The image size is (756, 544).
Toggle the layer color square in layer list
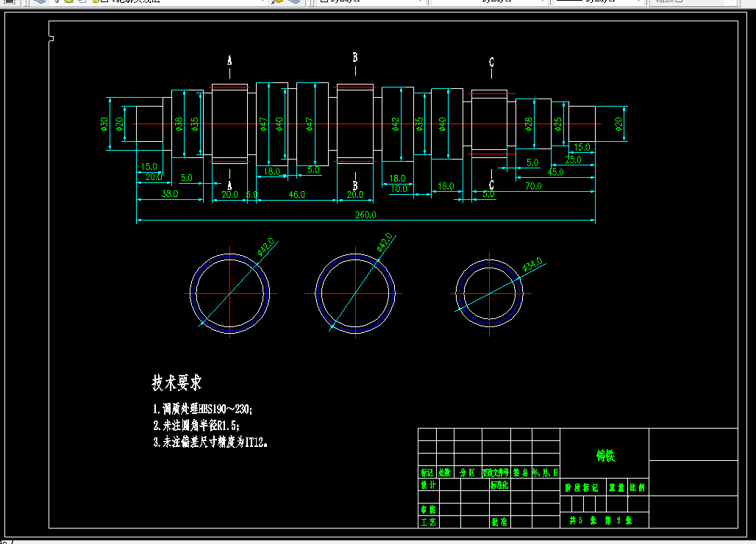coord(104,1)
